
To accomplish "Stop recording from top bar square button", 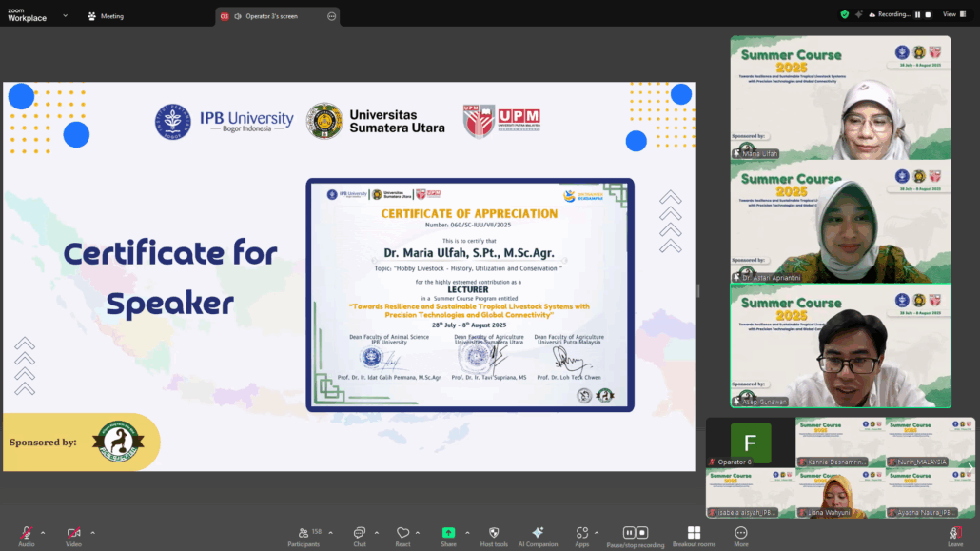I will 929,14.
